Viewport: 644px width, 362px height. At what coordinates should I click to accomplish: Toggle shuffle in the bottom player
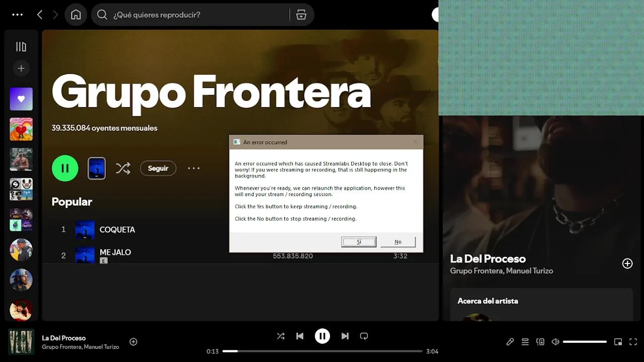pos(281,336)
